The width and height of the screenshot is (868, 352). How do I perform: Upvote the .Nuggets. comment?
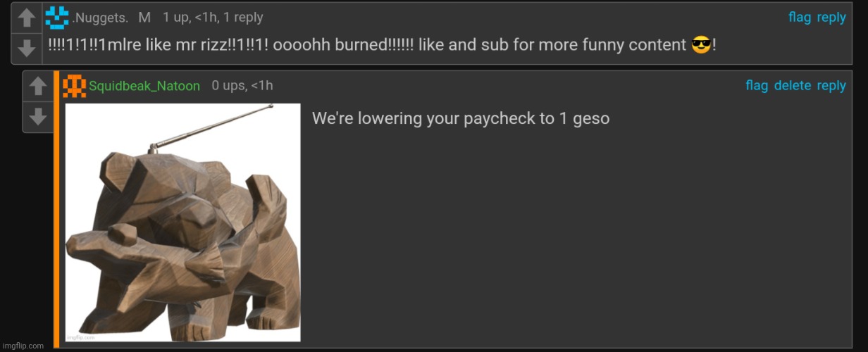tap(27, 18)
